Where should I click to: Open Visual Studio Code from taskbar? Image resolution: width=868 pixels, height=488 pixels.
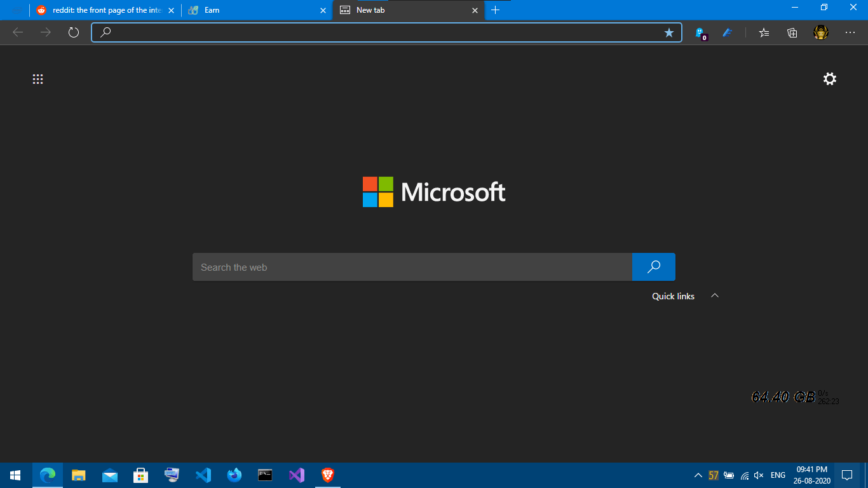203,475
